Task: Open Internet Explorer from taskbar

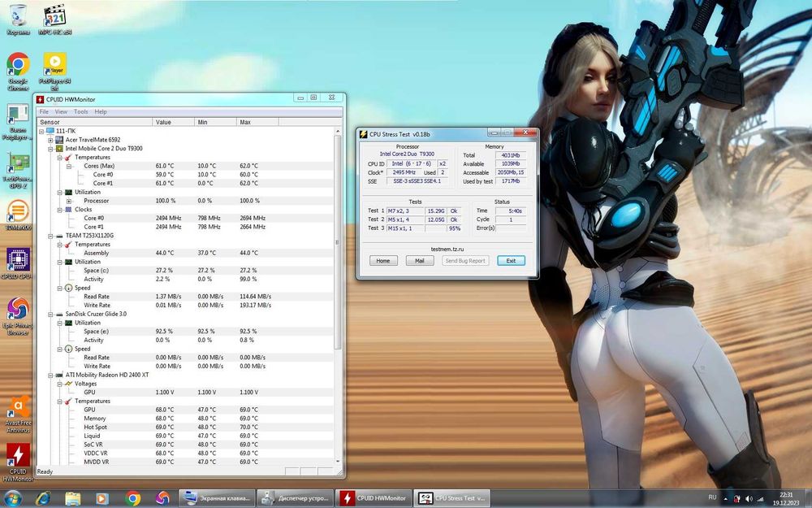Action: (x=43, y=498)
